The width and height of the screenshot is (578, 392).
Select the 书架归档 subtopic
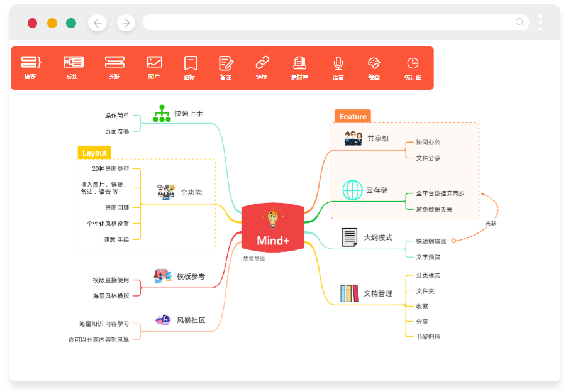tap(428, 337)
